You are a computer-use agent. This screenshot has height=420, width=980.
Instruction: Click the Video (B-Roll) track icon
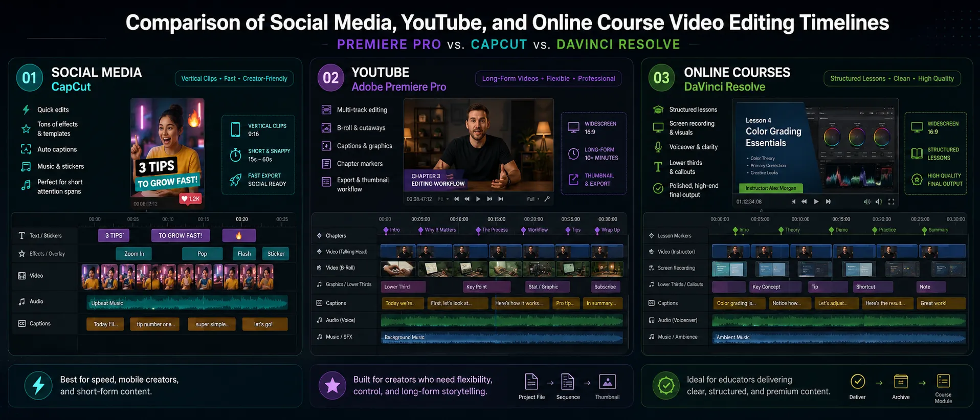coord(319,268)
